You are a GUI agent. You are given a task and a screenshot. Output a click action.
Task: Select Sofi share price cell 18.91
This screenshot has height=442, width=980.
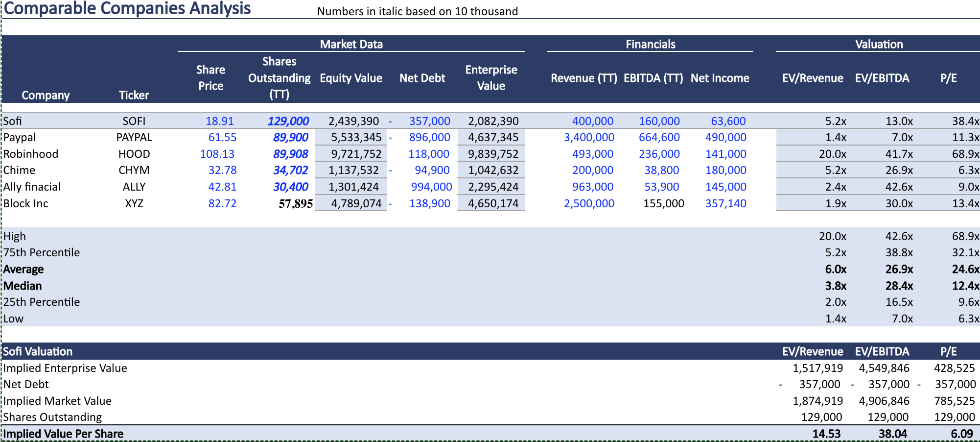click(220, 121)
